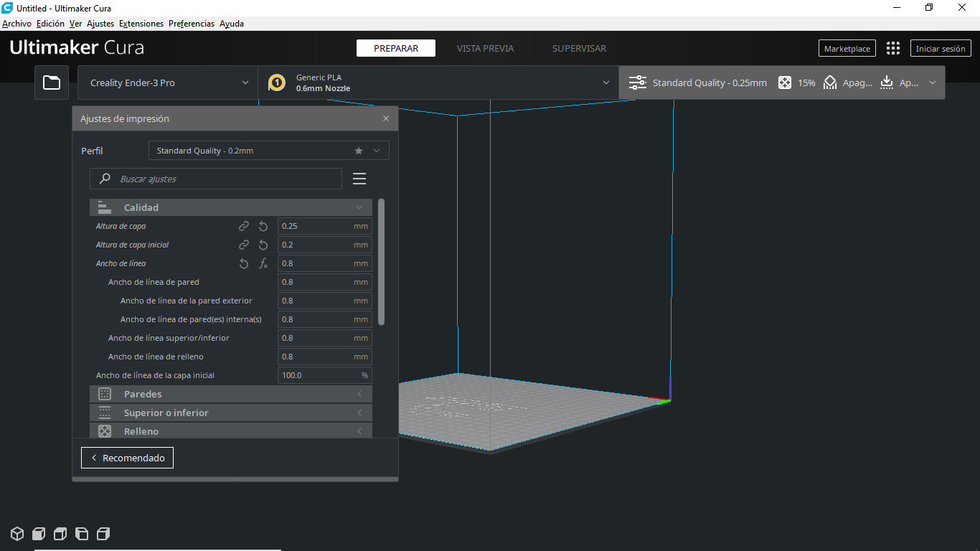This screenshot has height=551, width=980.
Task: Click the Buscar ajustes search field
Action: point(216,179)
